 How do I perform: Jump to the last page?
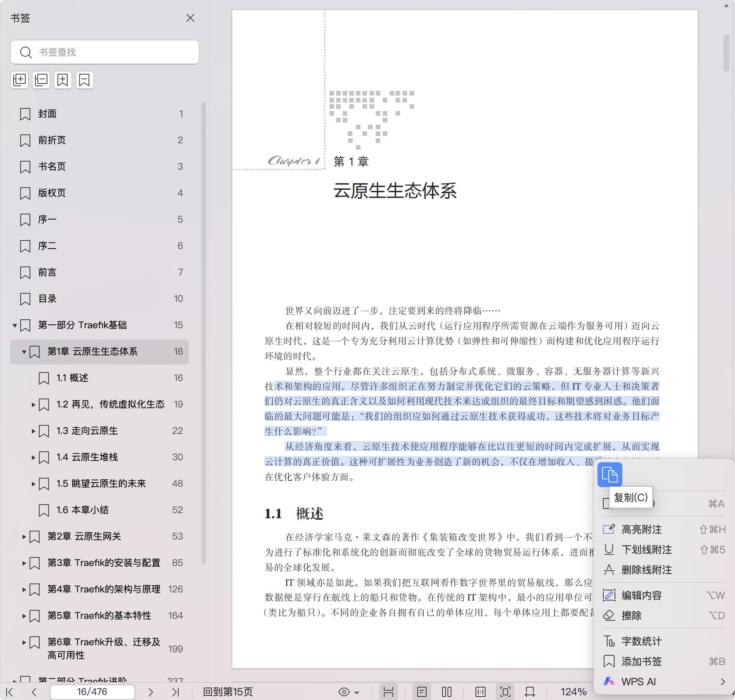pyautogui.click(x=176, y=692)
